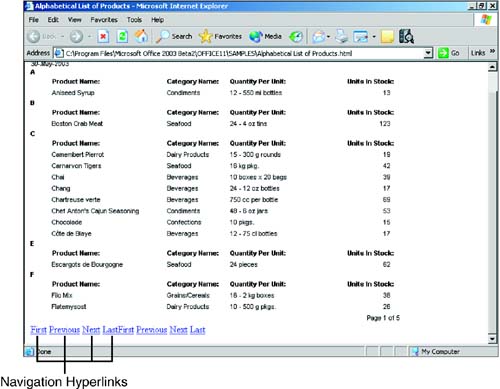
Task: Open the Tools menu
Action: 134,20
